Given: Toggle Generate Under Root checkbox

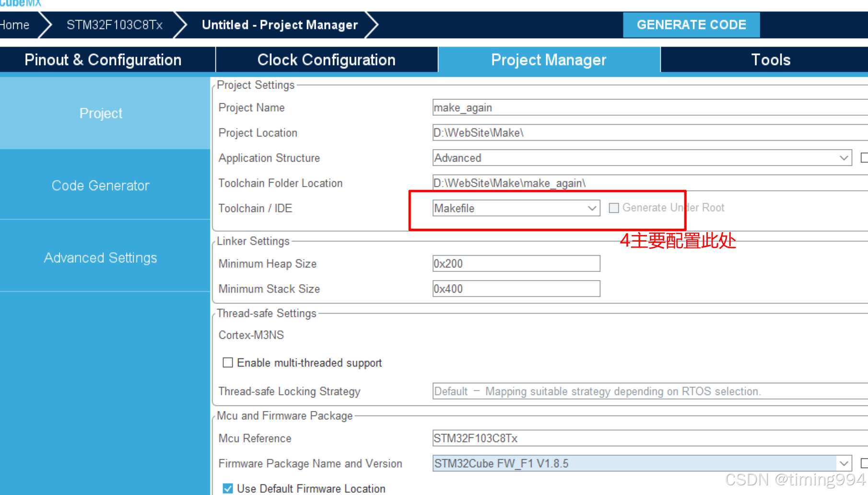Looking at the screenshot, I should click(x=613, y=208).
